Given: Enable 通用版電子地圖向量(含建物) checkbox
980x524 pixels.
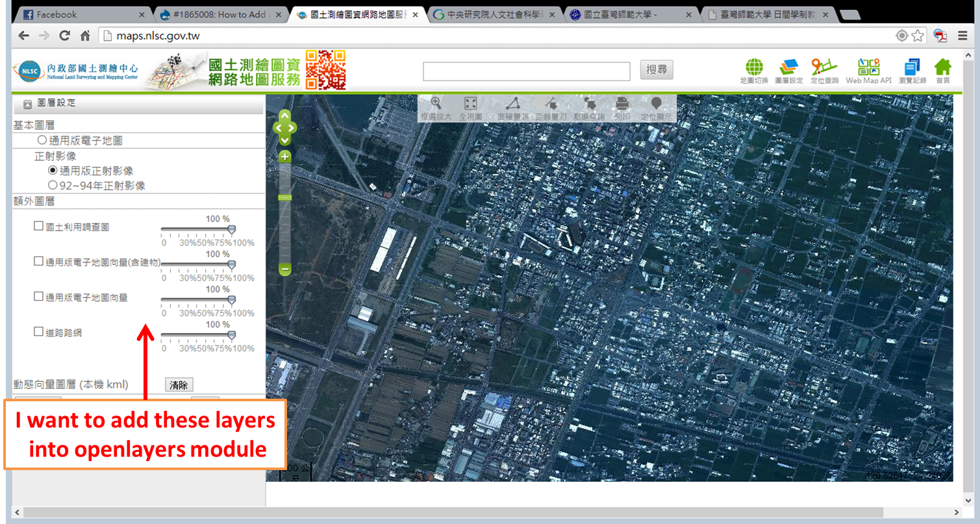Looking at the screenshot, I should pyautogui.click(x=38, y=261).
